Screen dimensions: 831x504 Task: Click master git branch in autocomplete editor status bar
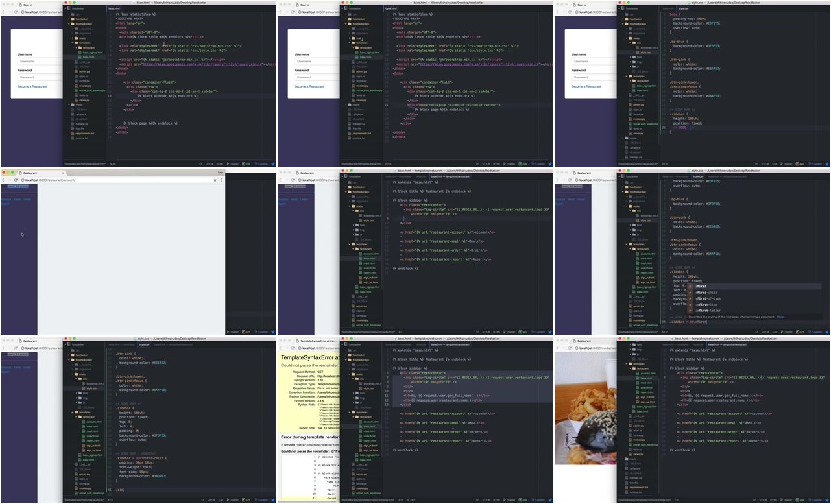tap(787, 332)
